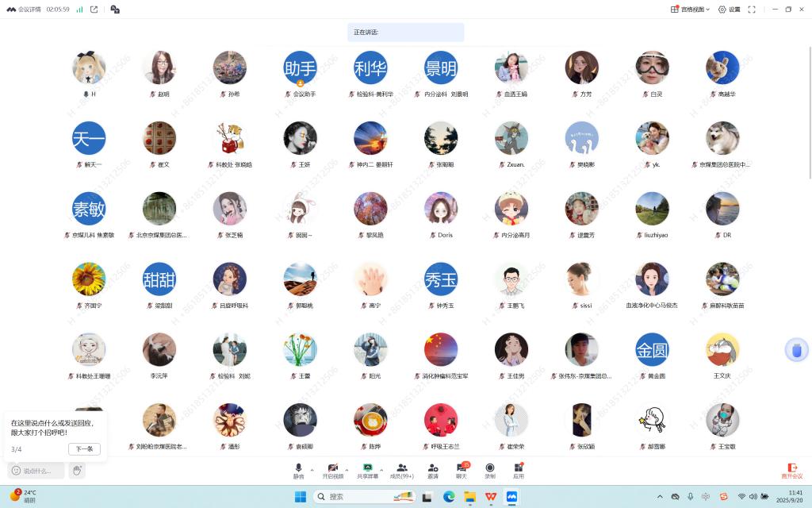Mute the microphone with 静音 button

[x=298, y=470]
